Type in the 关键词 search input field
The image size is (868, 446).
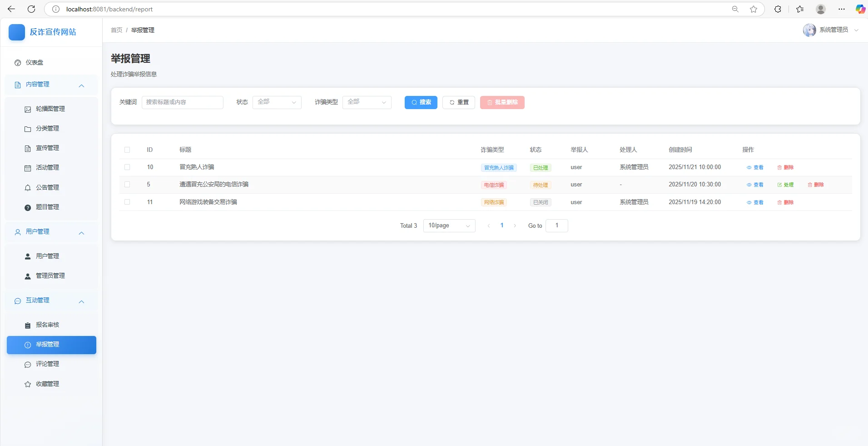pyautogui.click(x=183, y=102)
